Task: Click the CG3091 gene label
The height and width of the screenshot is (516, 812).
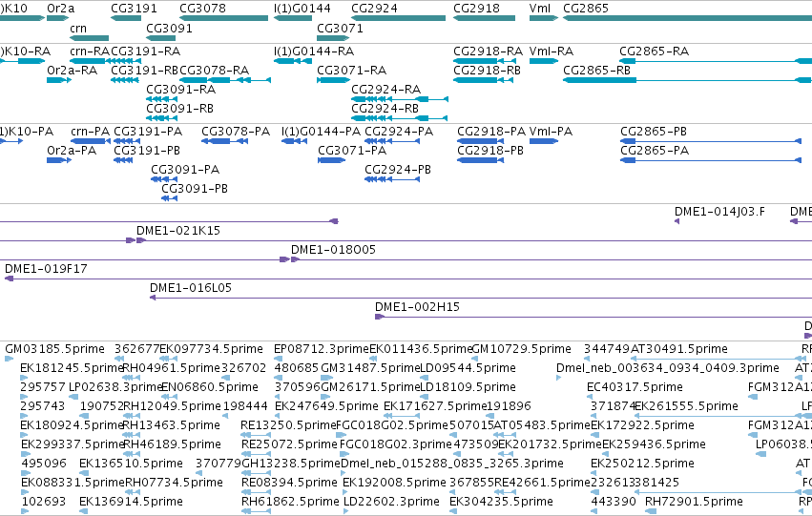Action: tap(169, 29)
